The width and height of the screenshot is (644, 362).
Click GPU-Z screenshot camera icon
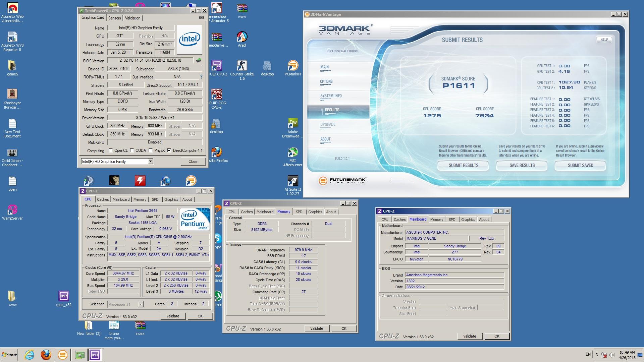pyautogui.click(x=201, y=17)
